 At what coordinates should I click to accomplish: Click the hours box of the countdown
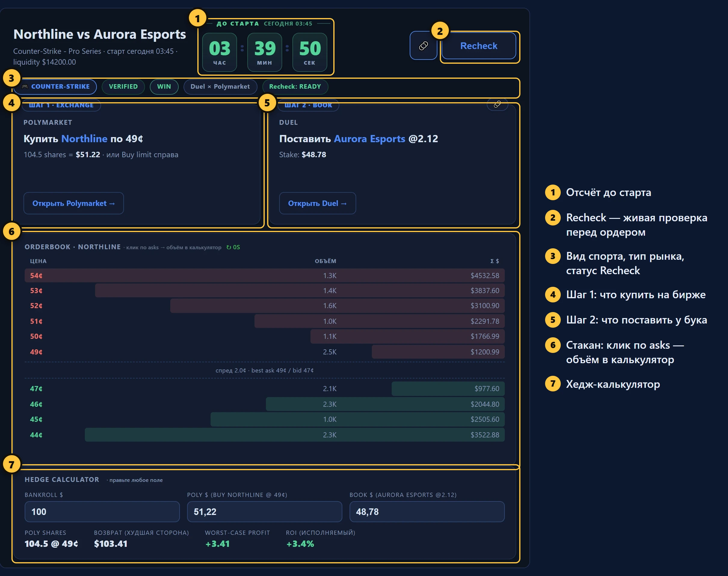click(219, 52)
